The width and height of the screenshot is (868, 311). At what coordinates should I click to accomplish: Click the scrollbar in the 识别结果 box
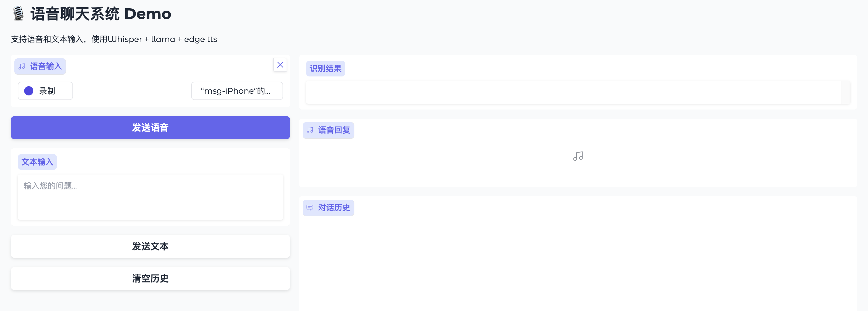[x=845, y=92]
